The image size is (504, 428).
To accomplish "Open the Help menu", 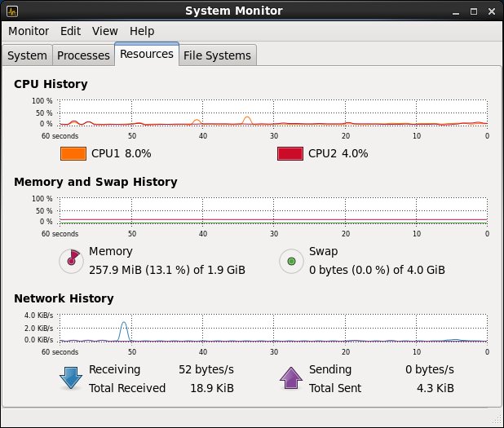I will 141,31.
